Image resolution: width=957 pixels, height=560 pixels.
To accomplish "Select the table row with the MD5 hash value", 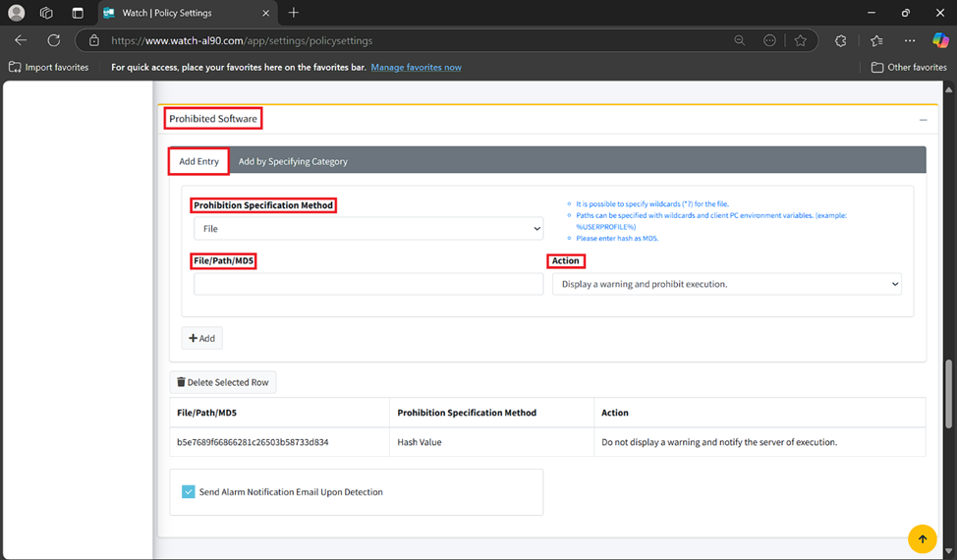I will [253, 442].
